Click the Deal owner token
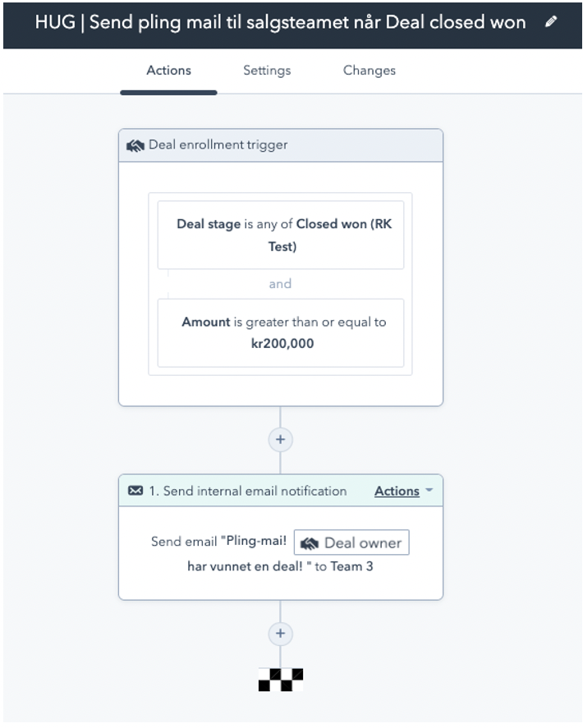 click(351, 543)
